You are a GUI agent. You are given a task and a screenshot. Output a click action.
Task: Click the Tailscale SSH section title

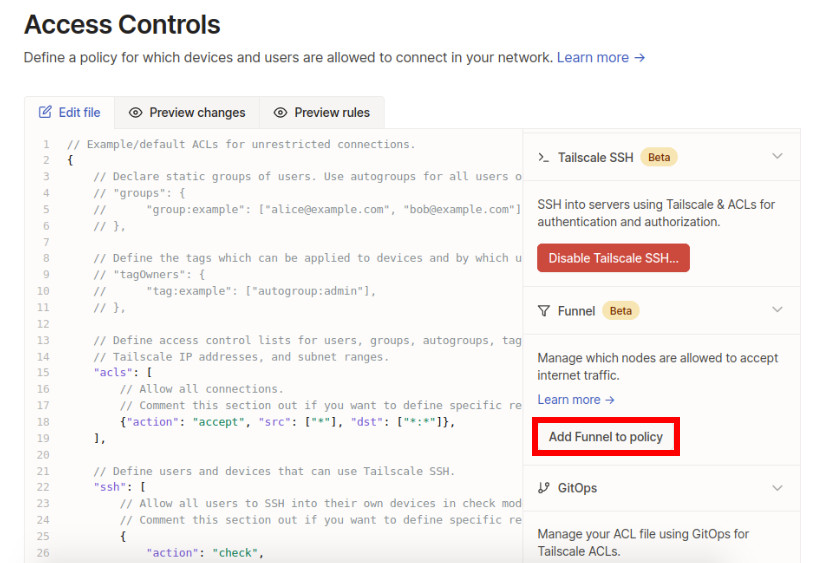(x=596, y=157)
